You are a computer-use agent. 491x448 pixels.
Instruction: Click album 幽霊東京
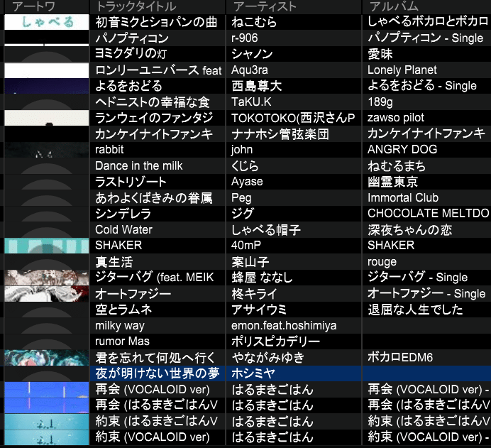[x=392, y=182]
